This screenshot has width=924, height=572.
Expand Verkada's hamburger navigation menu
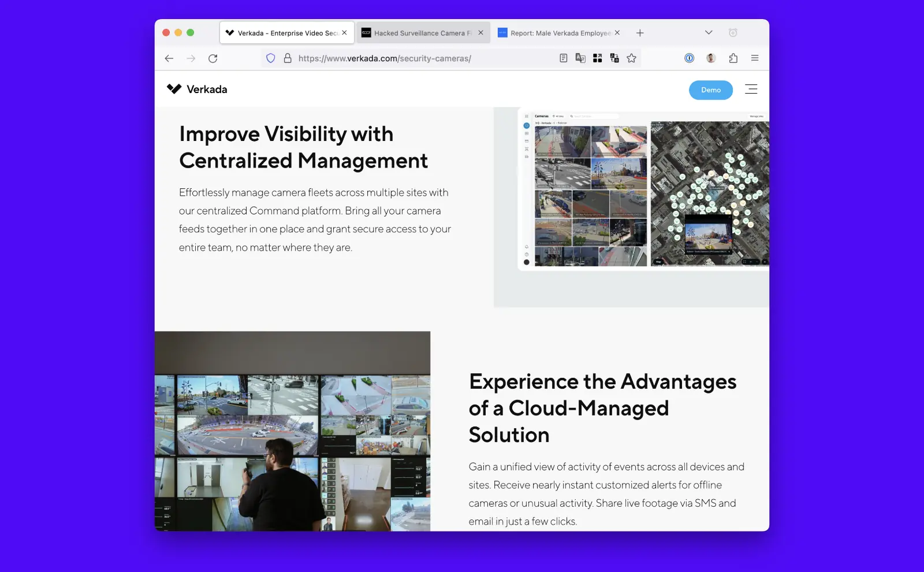[x=751, y=89]
